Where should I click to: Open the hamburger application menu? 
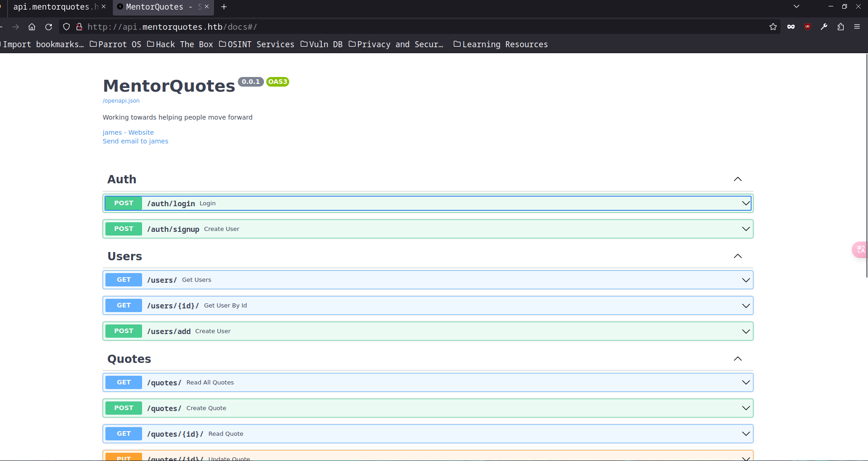857,27
